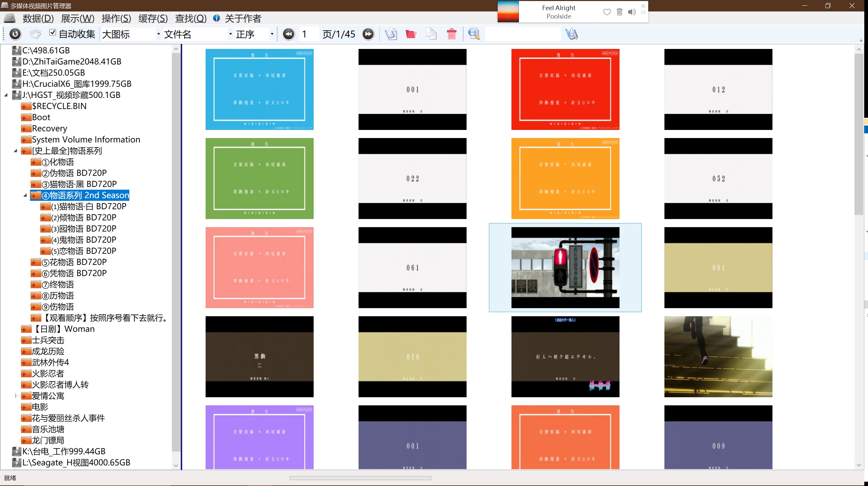Click trash icon in the music player widget
Viewport: 868px width, 486px height.
[x=619, y=12]
